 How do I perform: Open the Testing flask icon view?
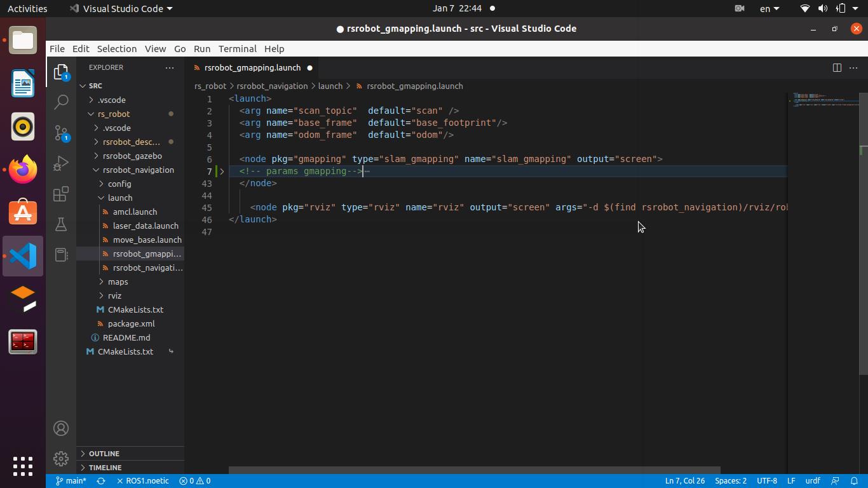pyautogui.click(x=61, y=224)
